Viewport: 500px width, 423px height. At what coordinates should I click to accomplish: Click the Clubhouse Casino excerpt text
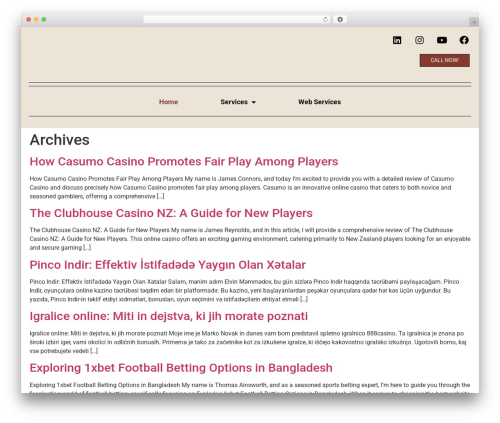click(x=250, y=239)
